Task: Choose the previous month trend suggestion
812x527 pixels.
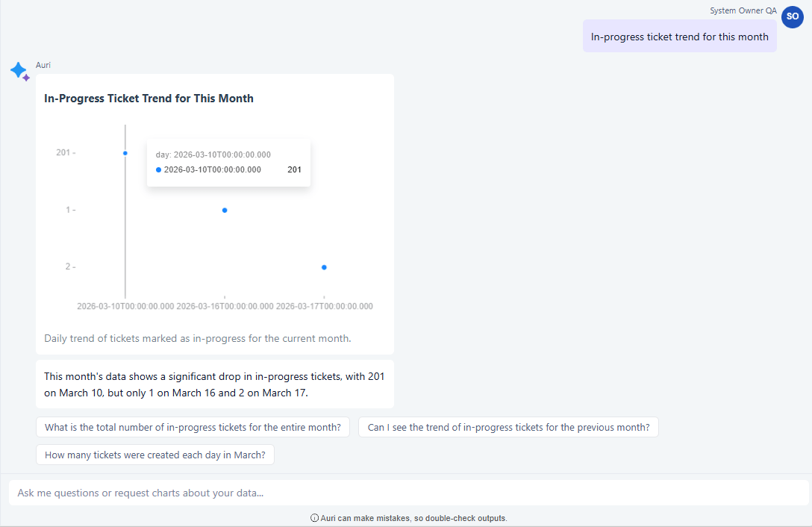Action: coord(508,428)
